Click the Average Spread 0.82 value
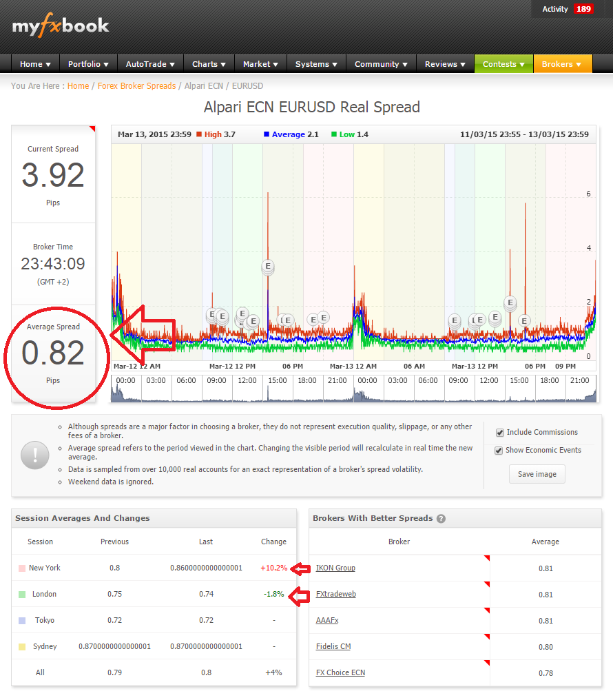 (x=53, y=353)
